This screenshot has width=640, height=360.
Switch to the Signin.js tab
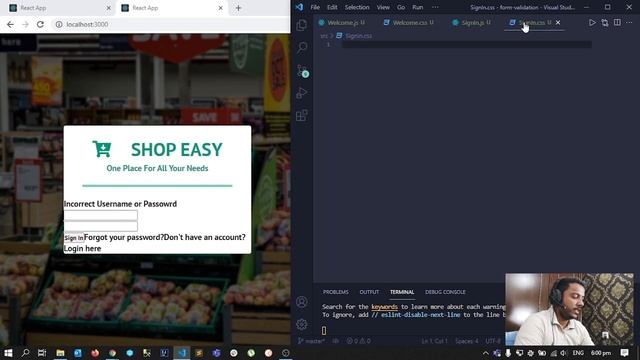pyautogui.click(x=472, y=23)
